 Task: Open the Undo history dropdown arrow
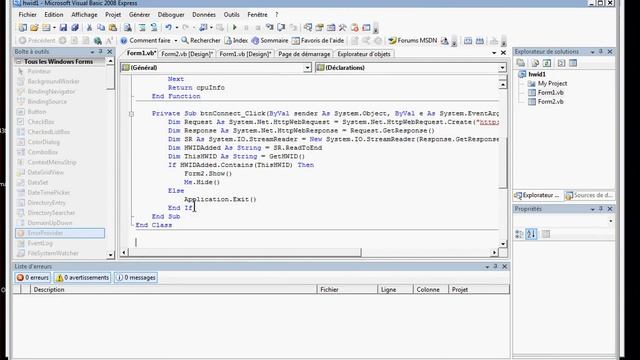coord(177,27)
